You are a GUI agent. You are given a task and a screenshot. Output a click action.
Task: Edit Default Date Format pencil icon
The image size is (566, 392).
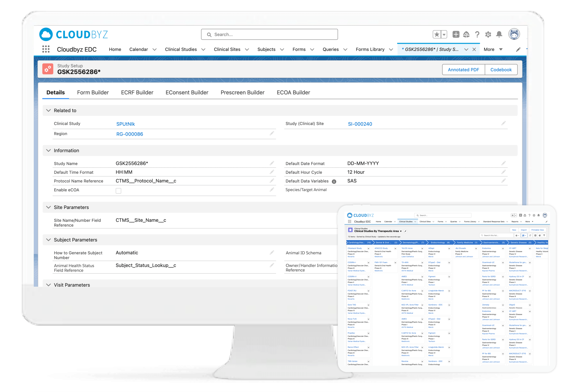[504, 163]
